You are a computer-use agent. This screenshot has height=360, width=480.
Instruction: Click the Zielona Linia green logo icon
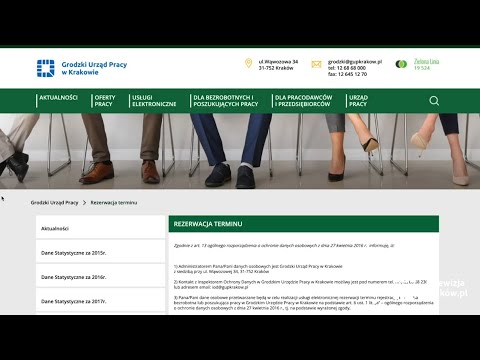pos(401,64)
